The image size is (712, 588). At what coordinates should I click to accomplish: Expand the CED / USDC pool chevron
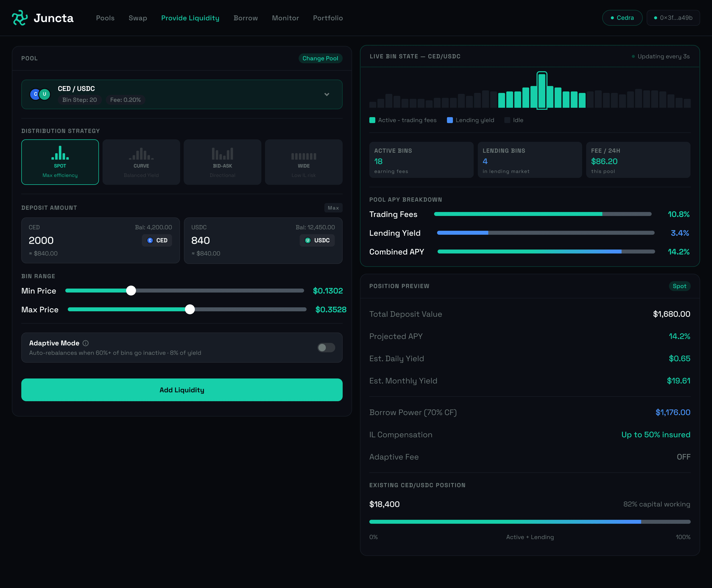(x=327, y=94)
